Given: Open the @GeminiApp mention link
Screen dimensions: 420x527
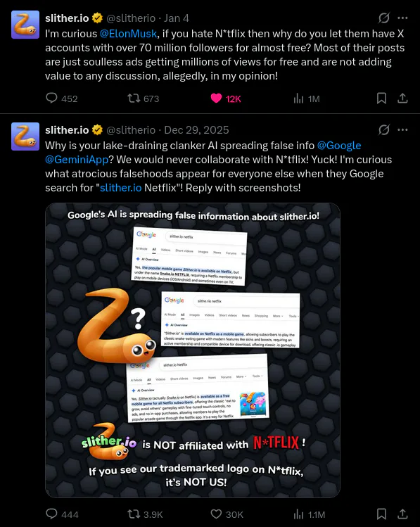Looking at the screenshot, I should (x=77, y=159).
